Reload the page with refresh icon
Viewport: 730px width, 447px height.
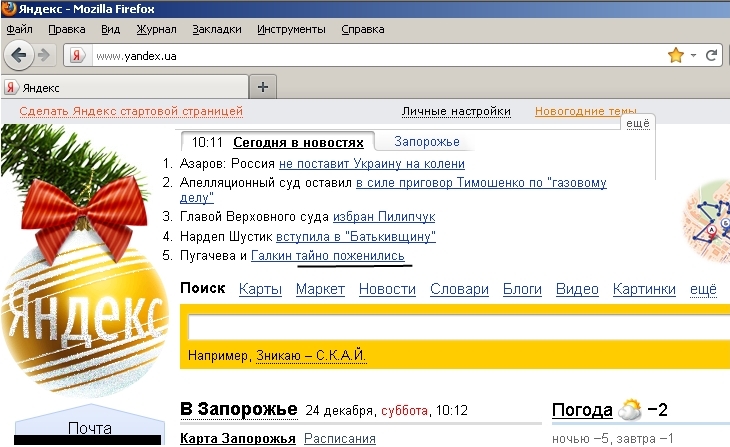711,55
